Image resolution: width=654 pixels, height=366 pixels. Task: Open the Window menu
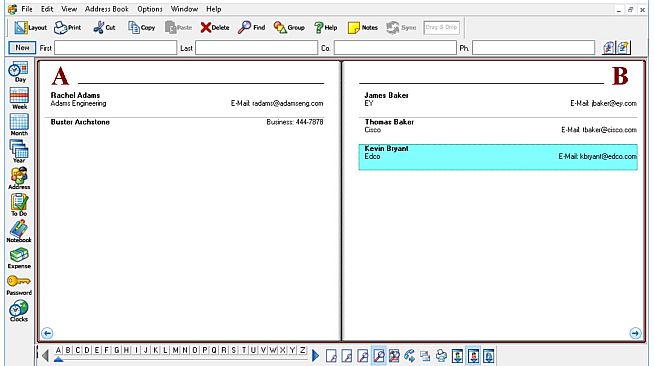[184, 9]
